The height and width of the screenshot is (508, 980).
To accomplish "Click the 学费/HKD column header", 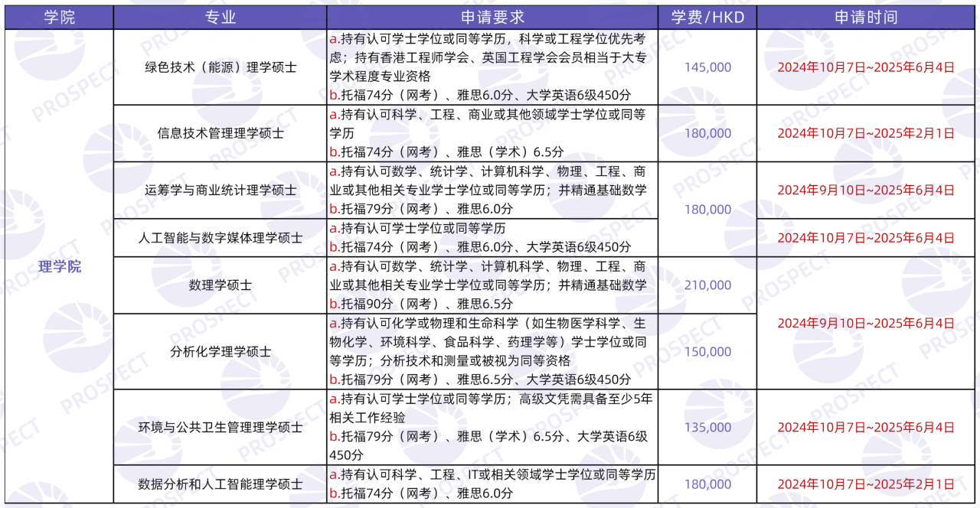I will click(707, 17).
